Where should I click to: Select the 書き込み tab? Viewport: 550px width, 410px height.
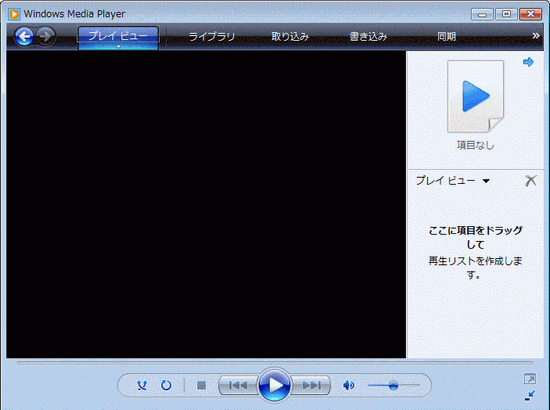tap(368, 36)
